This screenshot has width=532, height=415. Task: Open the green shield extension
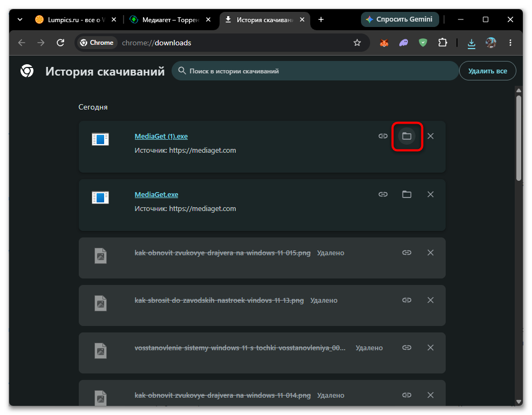pos(423,43)
